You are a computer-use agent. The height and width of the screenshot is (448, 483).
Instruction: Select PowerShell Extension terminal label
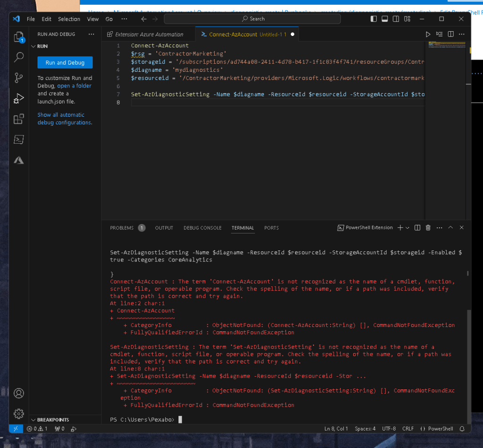coord(365,228)
